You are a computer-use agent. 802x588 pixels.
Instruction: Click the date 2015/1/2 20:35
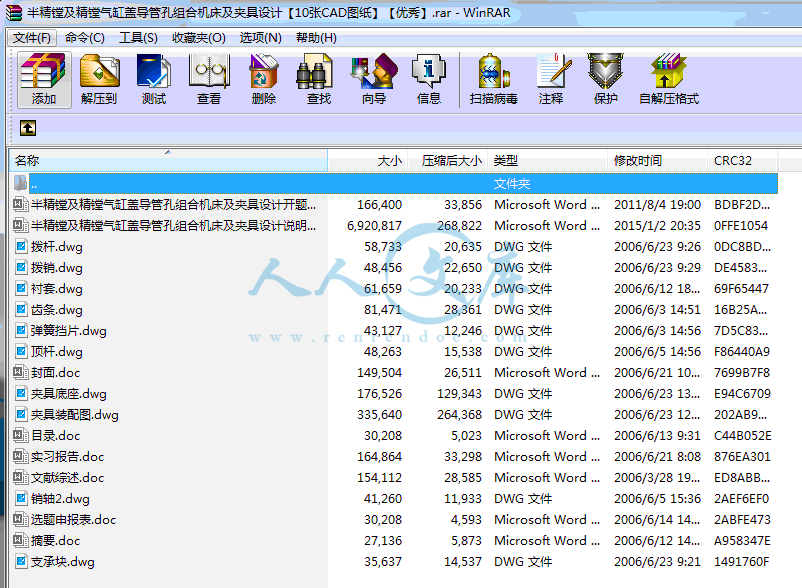(x=657, y=225)
